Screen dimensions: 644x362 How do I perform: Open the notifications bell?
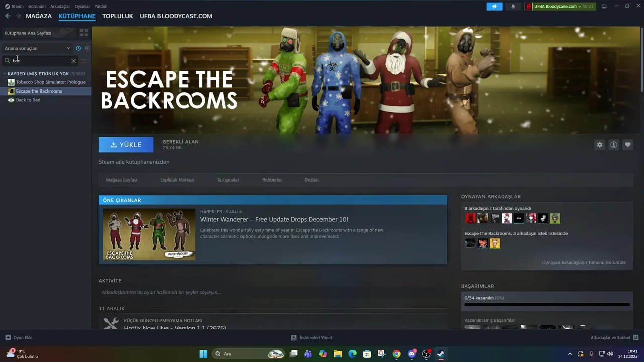click(x=513, y=6)
